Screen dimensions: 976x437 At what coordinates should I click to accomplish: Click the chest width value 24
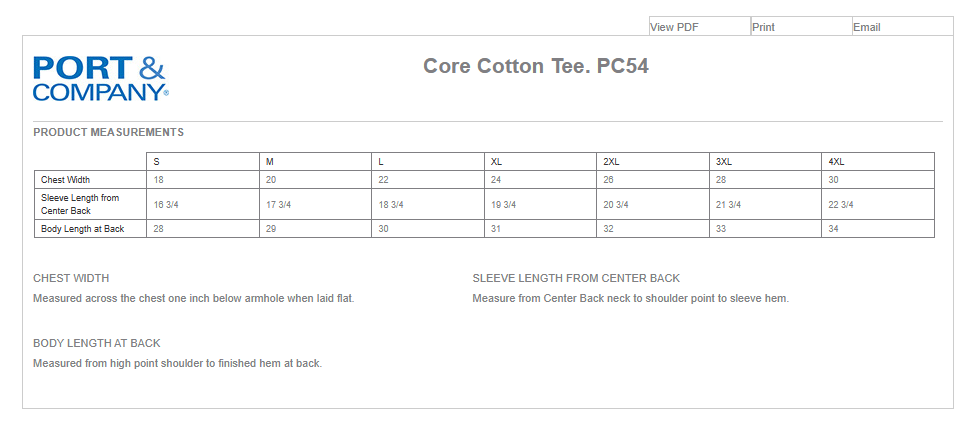[x=496, y=180]
